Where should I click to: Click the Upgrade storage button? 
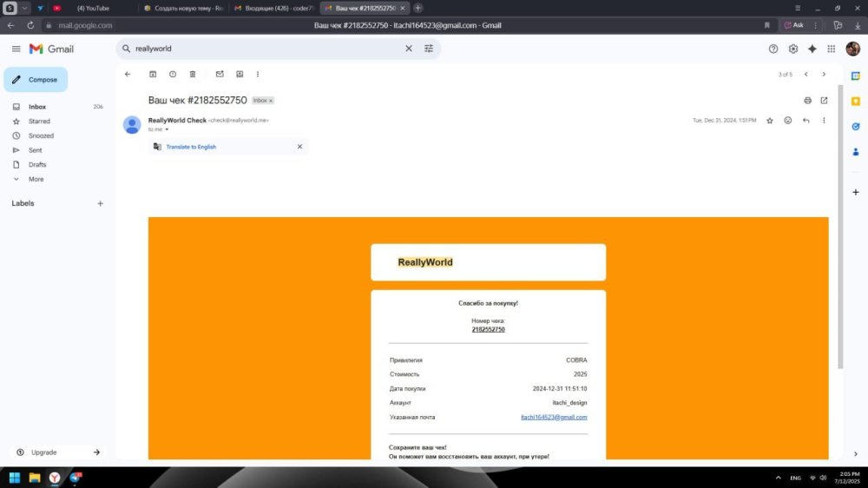58,452
